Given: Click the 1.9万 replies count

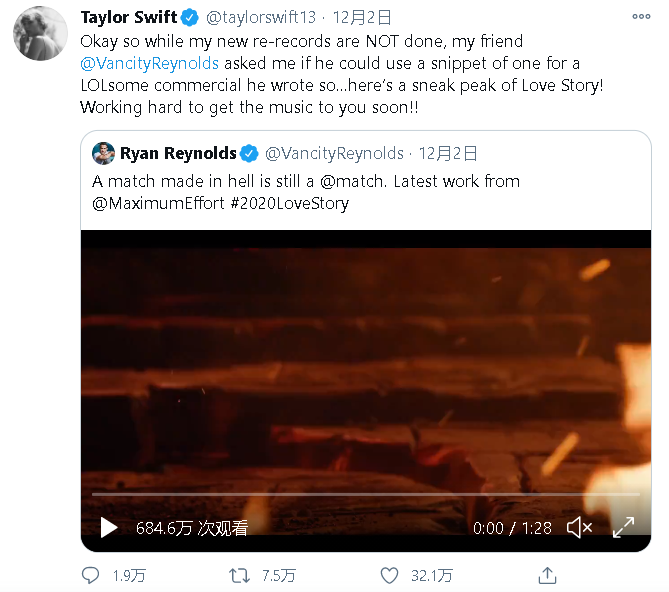Looking at the screenshot, I should coord(128,575).
